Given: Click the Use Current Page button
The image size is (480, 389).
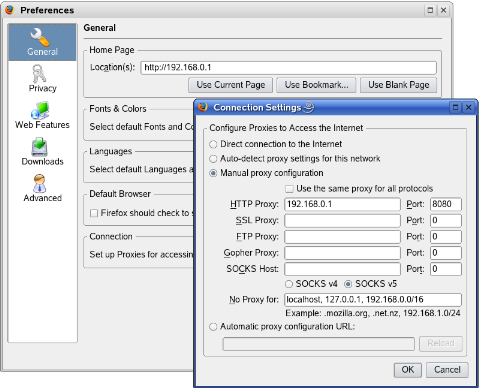Looking at the screenshot, I should [x=230, y=85].
